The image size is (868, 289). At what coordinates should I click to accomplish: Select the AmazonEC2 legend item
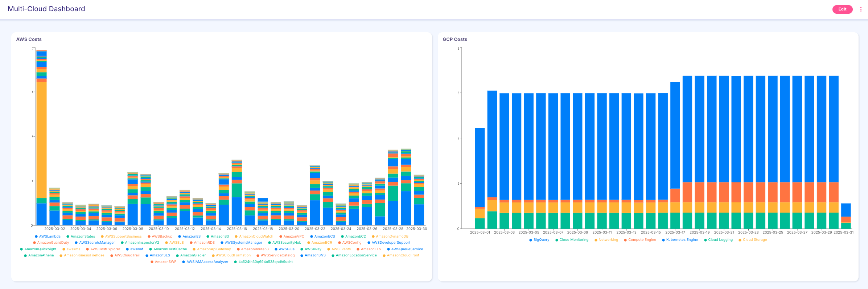355,236
